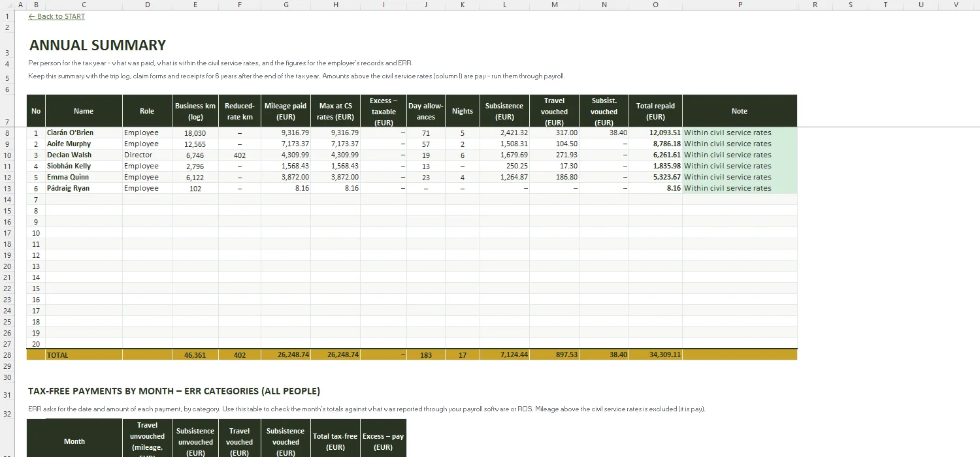The height and width of the screenshot is (457, 980).
Task: Select column header O
Action: (x=655, y=5)
